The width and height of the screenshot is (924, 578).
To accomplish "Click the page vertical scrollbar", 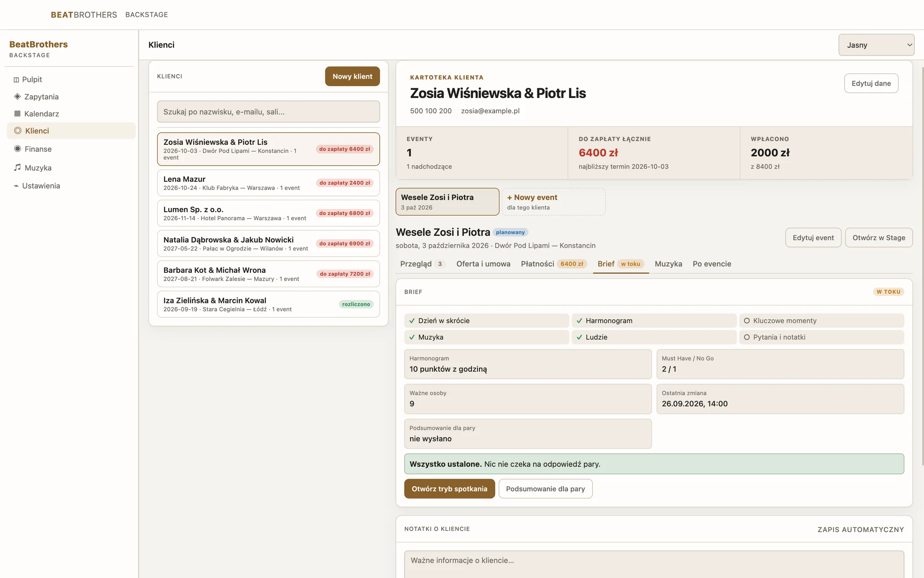I will pos(922,266).
